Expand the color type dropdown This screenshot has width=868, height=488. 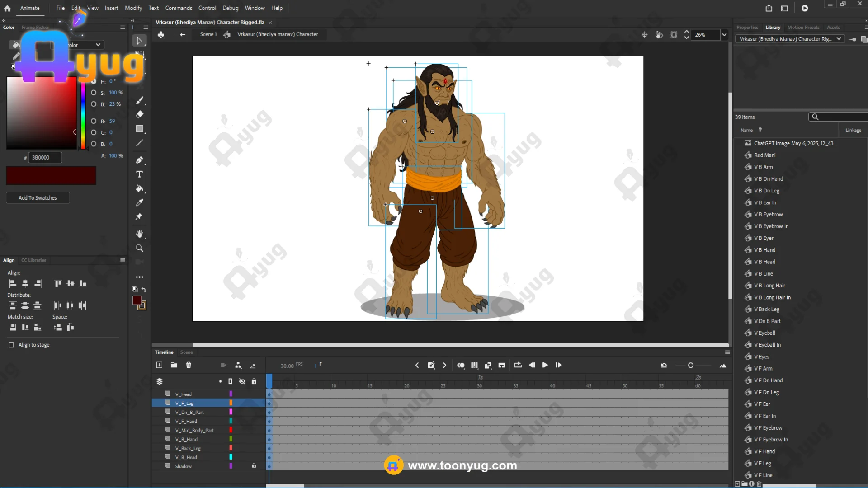pos(98,45)
